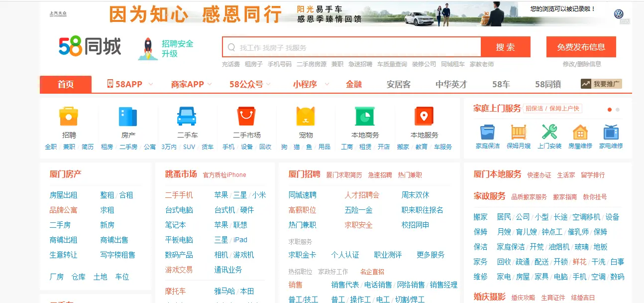Viewport: 644px width, 303px height.
Task: Click the 家庭保洁 bucket icon
Action: click(x=487, y=132)
